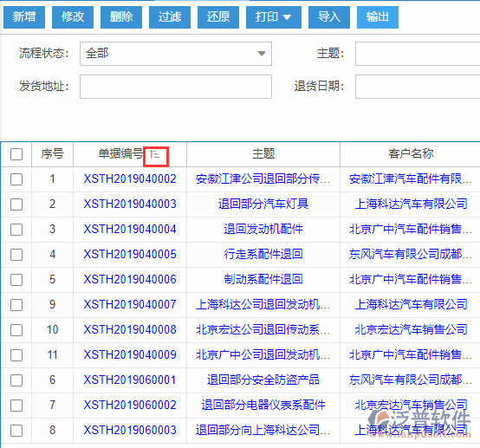
Task: Open subject 退回发动机配件
Action: pyautogui.click(x=263, y=230)
